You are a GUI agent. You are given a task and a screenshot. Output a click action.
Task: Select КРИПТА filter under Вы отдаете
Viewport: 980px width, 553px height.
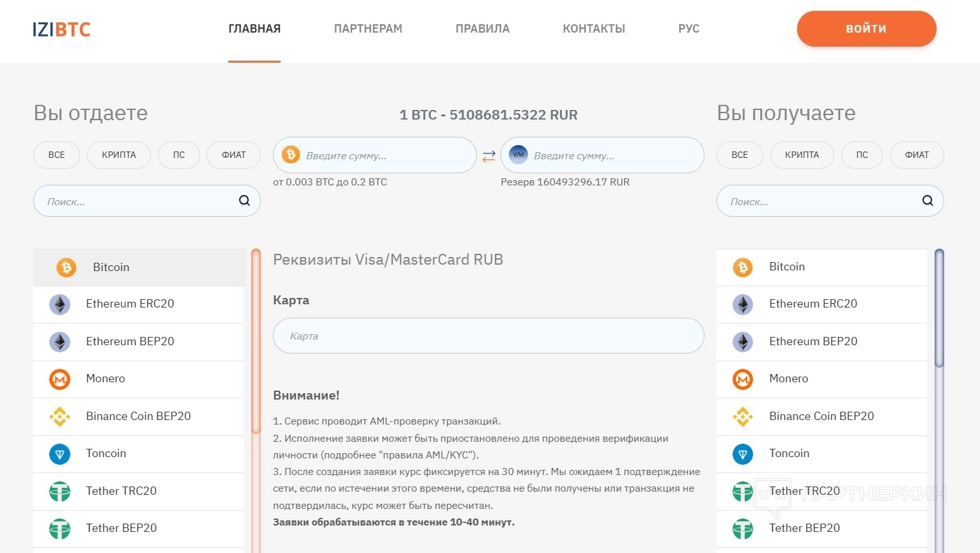(x=119, y=155)
